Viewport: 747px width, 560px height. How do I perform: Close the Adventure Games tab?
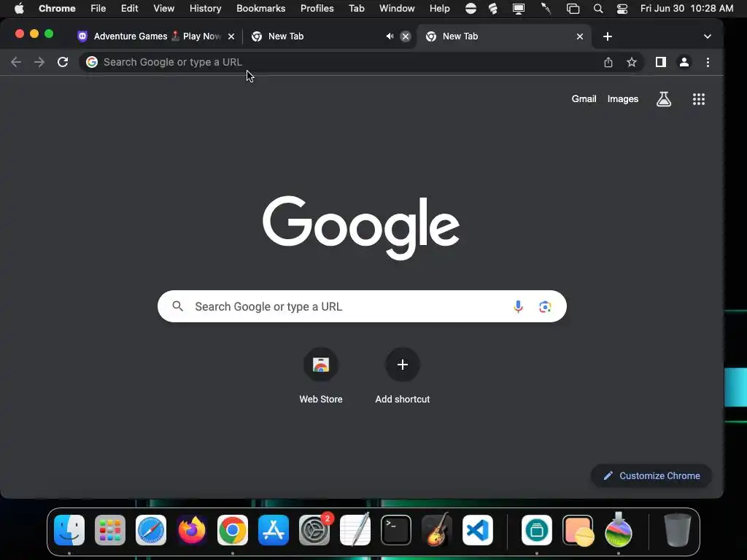point(231,36)
